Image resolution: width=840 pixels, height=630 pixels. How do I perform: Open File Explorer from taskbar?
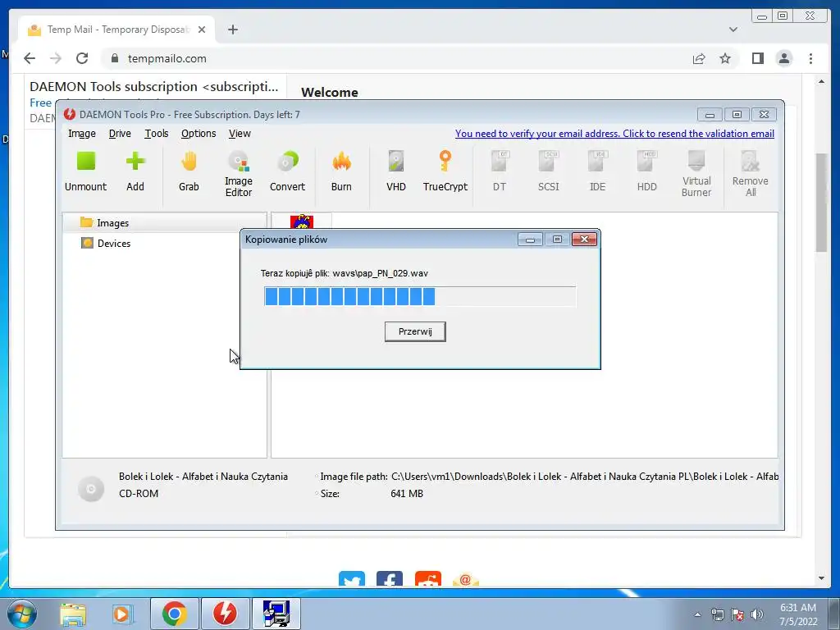[73, 614]
